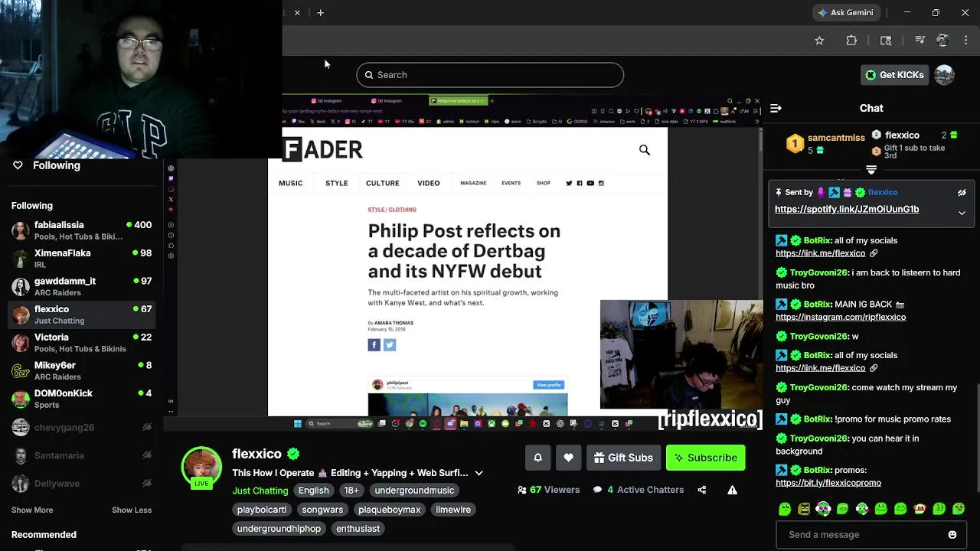Click MAGAZINE in FADER navigation
The height and width of the screenshot is (551, 980).
point(473,184)
